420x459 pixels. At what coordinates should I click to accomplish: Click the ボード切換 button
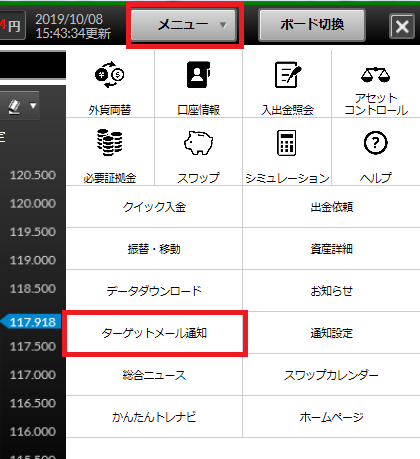312,25
